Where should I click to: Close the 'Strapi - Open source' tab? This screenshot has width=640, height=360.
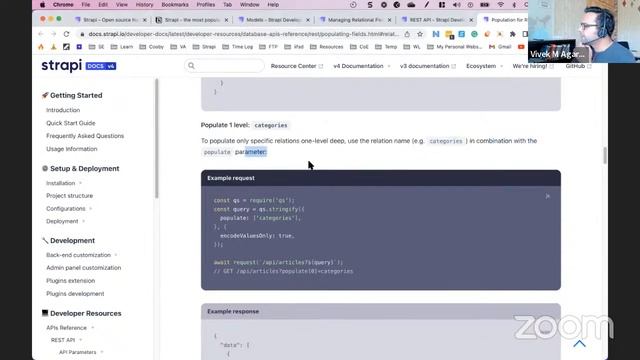[x=144, y=20]
